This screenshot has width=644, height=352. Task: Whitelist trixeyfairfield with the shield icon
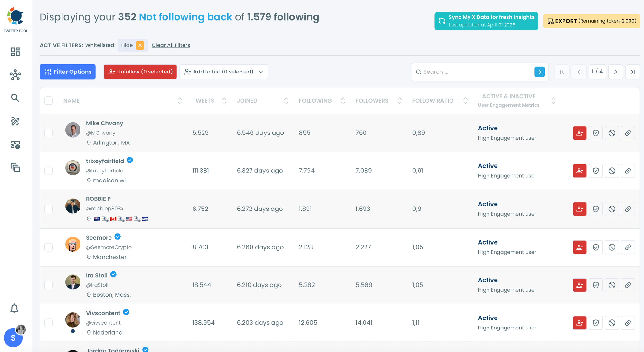pyautogui.click(x=596, y=171)
